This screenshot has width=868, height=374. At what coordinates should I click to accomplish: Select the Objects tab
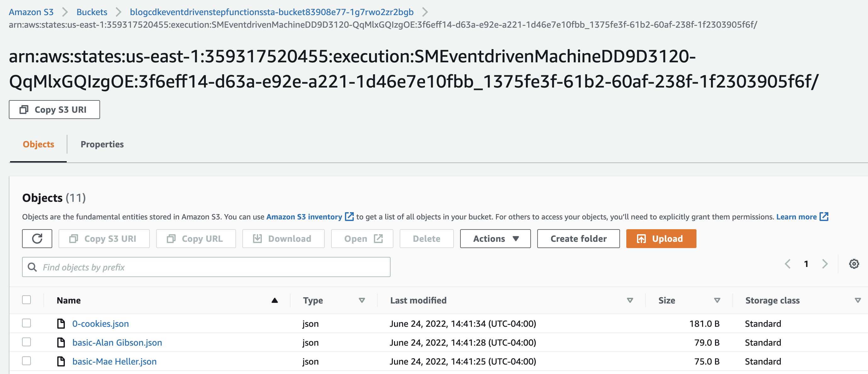(38, 144)
